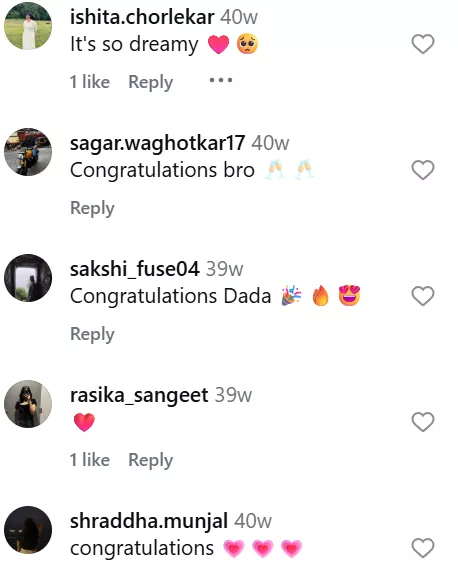Reply to rasika_sangeet's heart comment
Image resolution: width=458 pixels, height=578 pixels.
150,460
